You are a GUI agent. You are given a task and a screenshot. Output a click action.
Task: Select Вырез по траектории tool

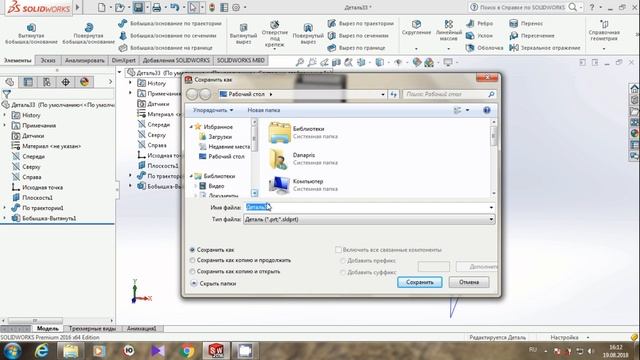[361, 24]
